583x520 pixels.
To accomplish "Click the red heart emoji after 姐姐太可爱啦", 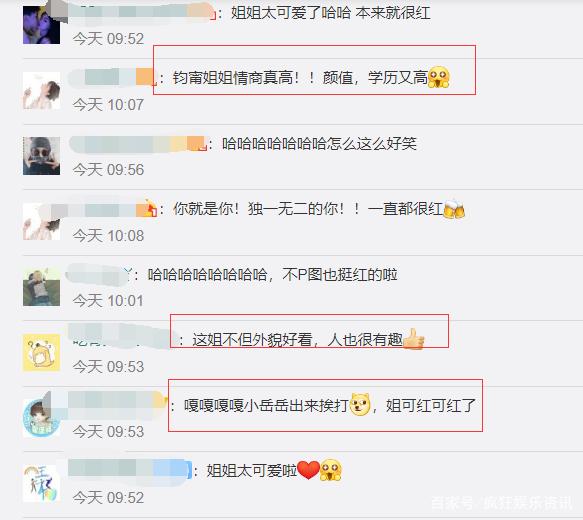I will pos(308,470).
